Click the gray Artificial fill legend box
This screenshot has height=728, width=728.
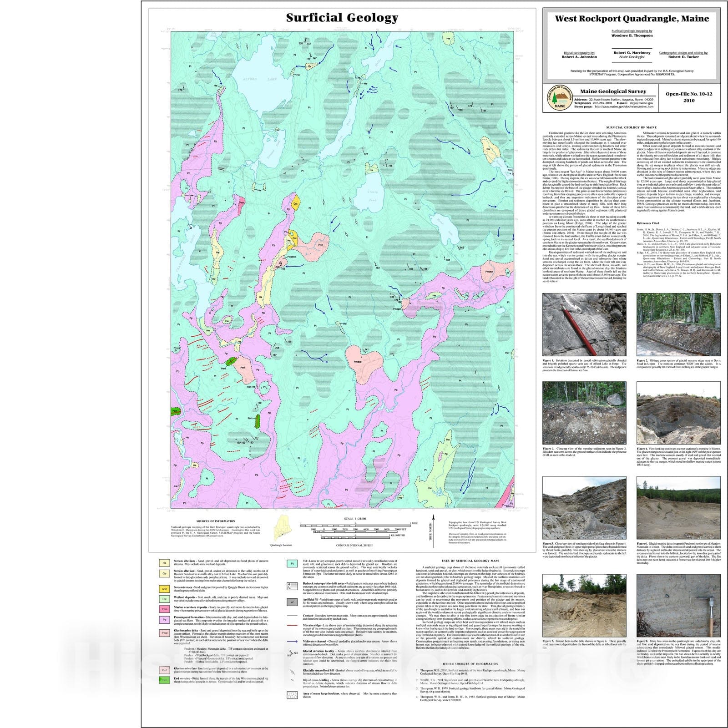pos(292,602)
